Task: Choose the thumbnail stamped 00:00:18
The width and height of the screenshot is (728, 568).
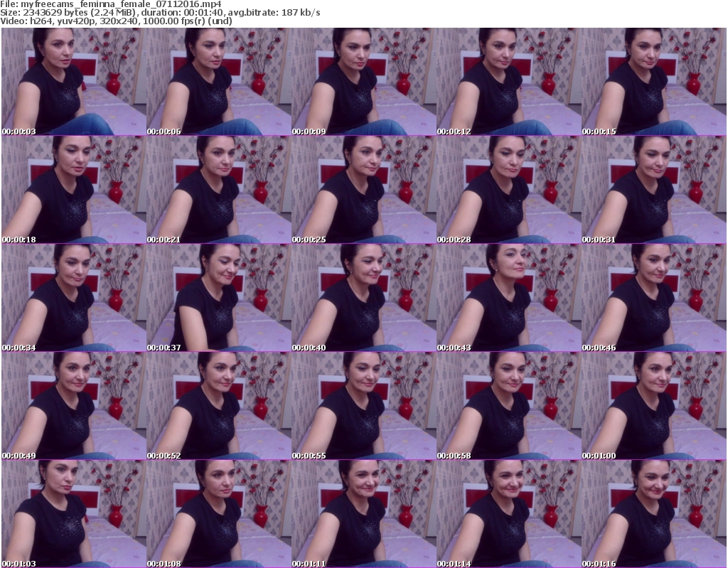Action: [x=74, y=190]
